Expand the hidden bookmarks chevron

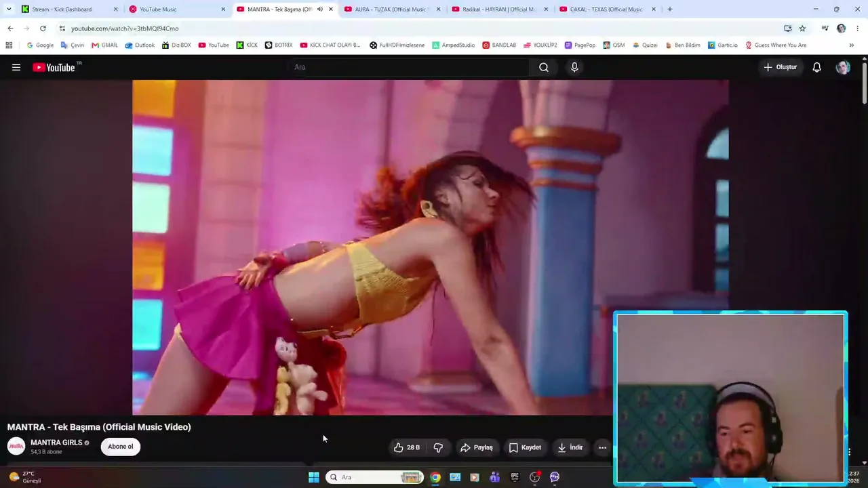point(851,45)
